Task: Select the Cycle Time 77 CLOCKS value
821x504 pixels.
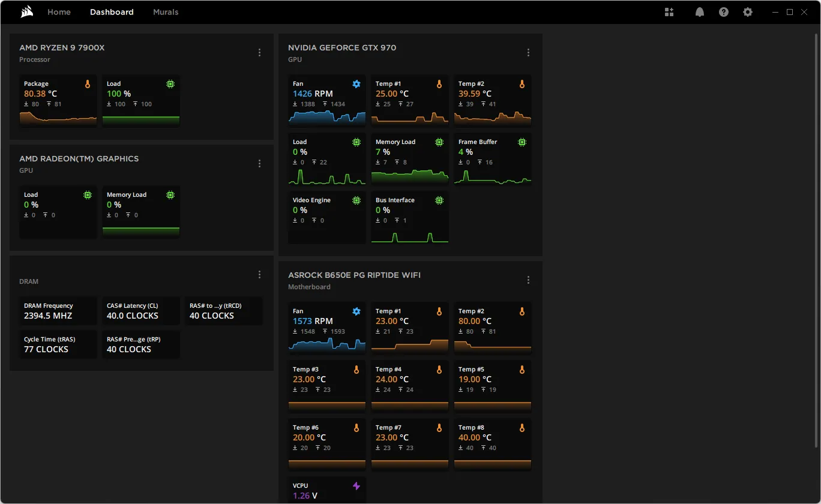Action: point(46,349)
